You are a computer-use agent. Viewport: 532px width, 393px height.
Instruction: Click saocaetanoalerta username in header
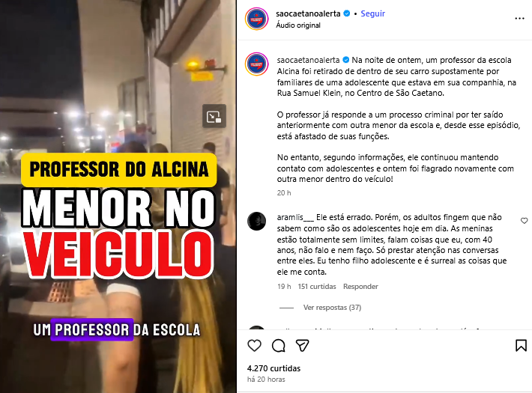[x=308, y=13]
